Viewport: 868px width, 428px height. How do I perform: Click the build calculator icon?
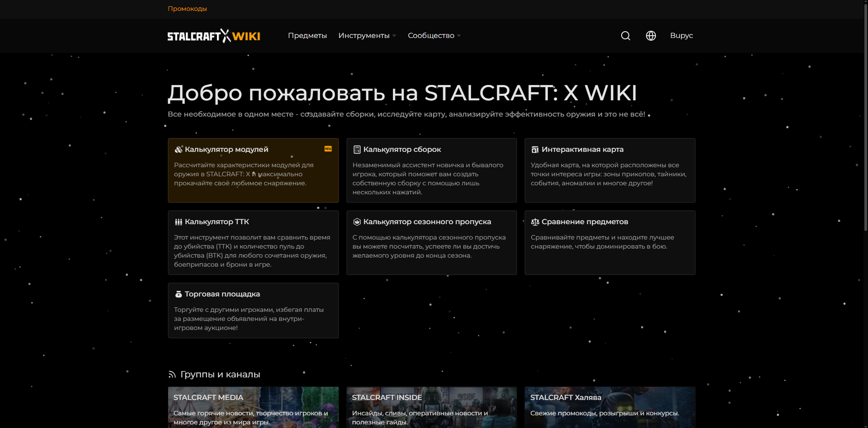(x=357, y=150)
